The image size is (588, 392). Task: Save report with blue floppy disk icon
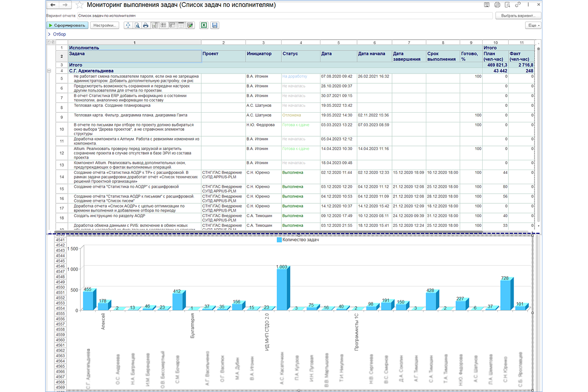pyautogui.click(x=215, y=25)
